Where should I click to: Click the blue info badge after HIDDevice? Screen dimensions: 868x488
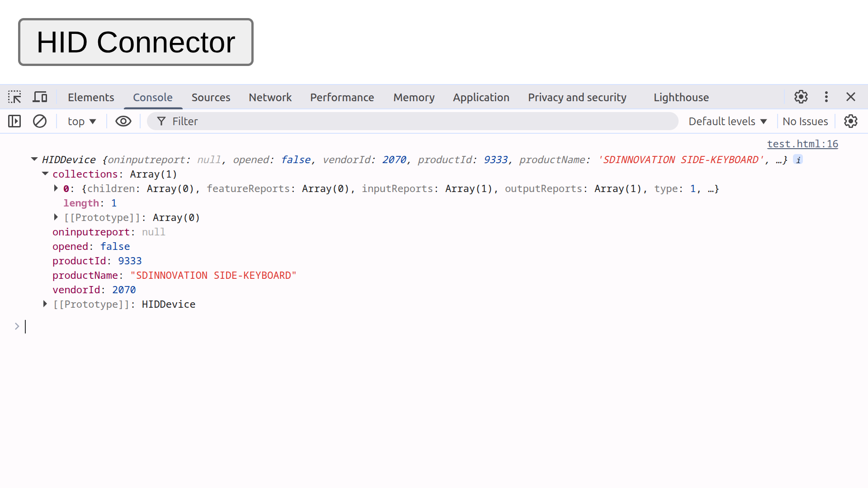pos(798,160)
